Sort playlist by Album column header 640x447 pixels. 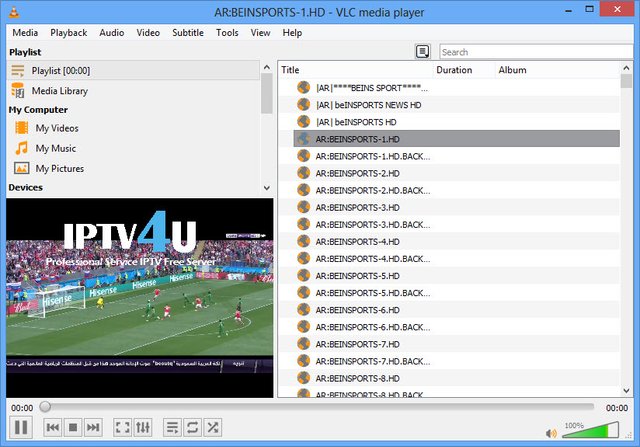point(558,70)
